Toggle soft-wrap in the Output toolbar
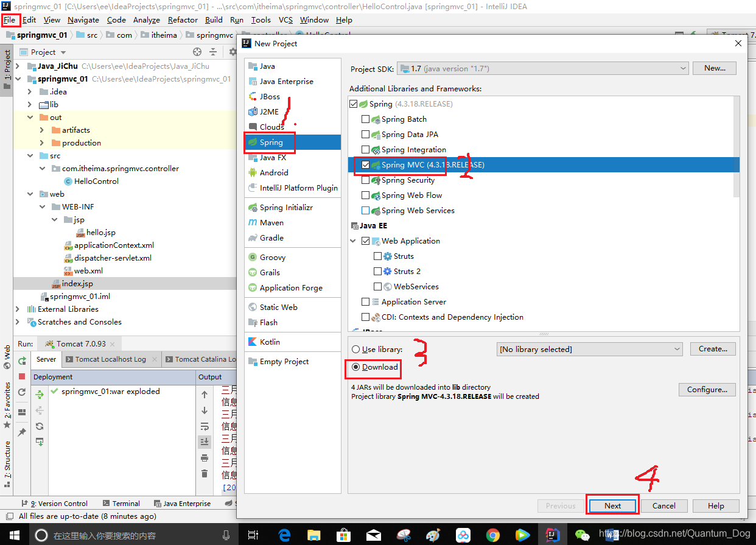756x545 pixels. 205,426
